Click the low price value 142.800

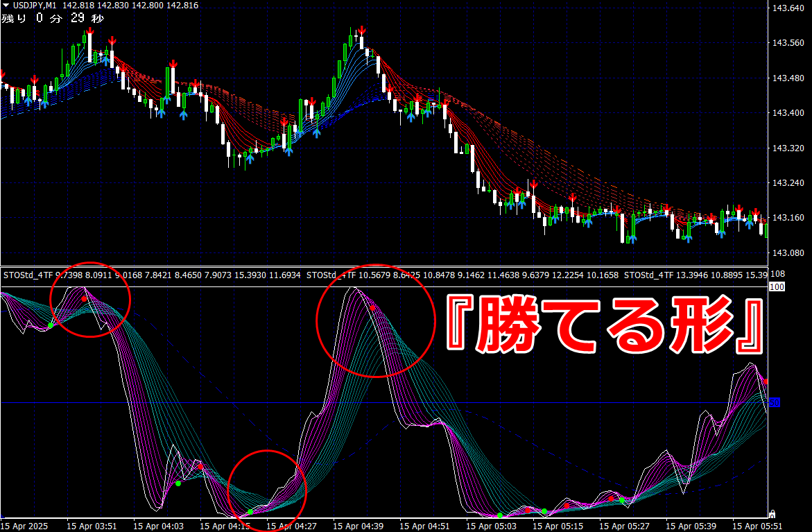[x=148, y=6]
